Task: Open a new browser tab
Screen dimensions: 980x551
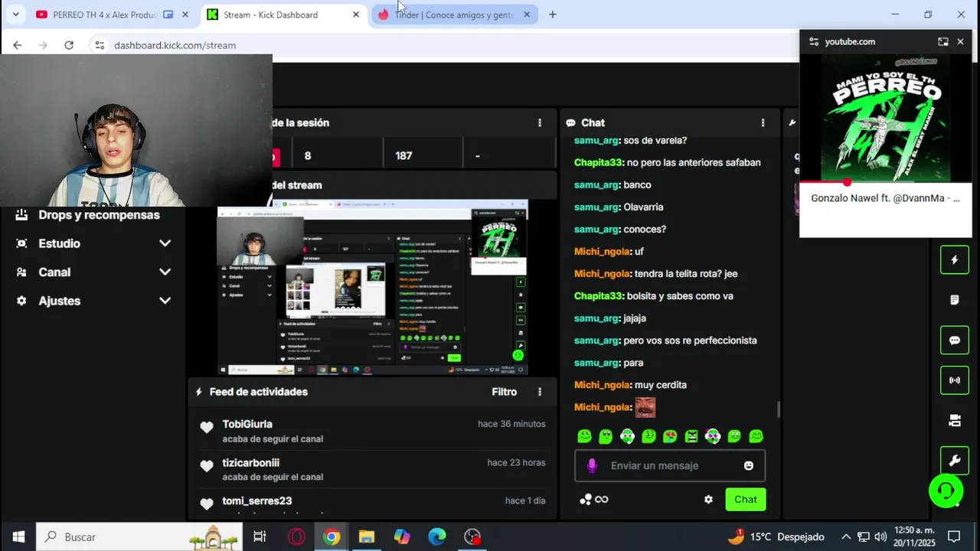Action: click(x=552, y=15)
